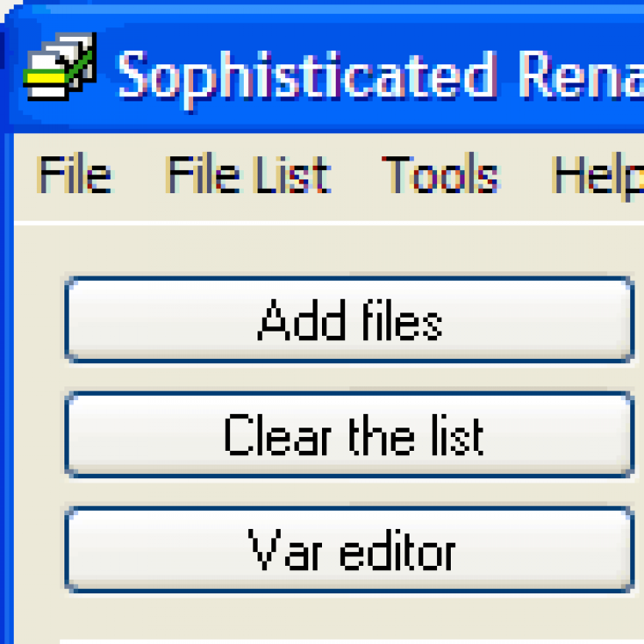Add files to the rename list
The width and height of the screenshot is (644, 644).
349,320
